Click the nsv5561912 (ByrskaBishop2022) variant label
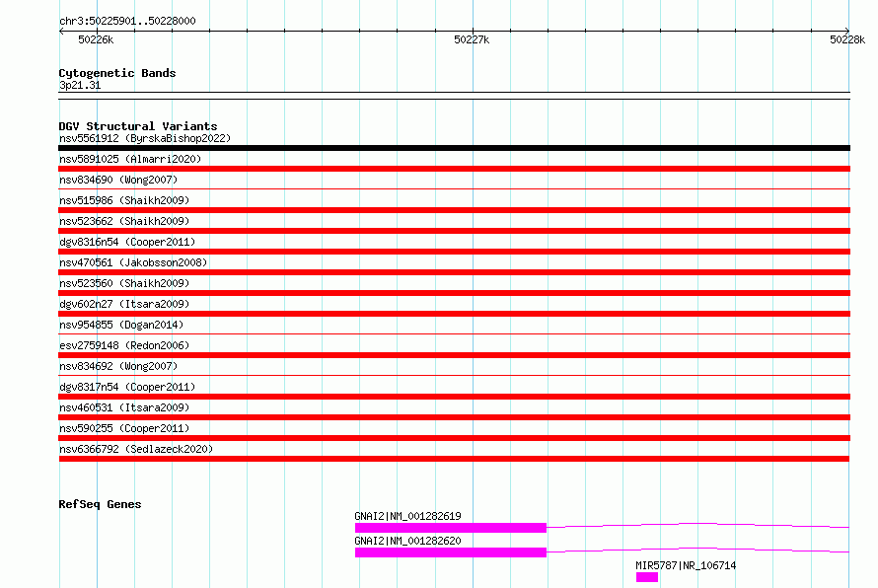Image resolution: width=878 pixels, height=588 pixels. click(145, 138)
